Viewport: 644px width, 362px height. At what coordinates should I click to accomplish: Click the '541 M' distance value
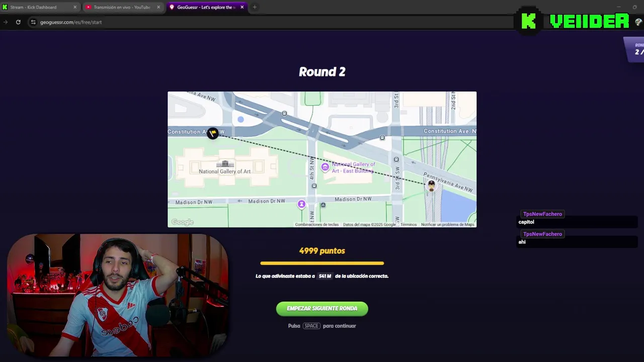325,276
